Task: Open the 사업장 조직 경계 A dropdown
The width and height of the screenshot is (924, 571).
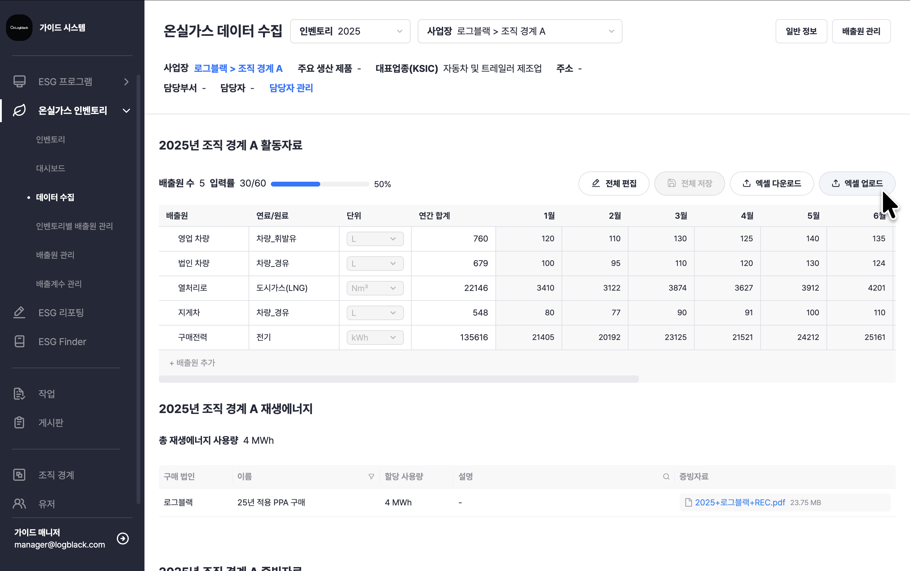Action: (x=520, y=31)
